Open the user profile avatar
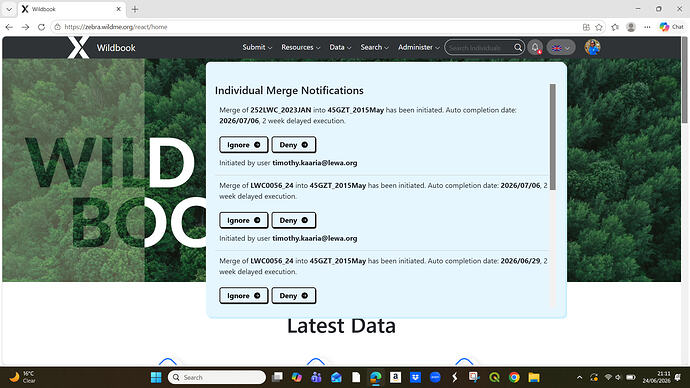Image resolution: width=690 pixels, height=388 pixels. click(x=592, y=47)
